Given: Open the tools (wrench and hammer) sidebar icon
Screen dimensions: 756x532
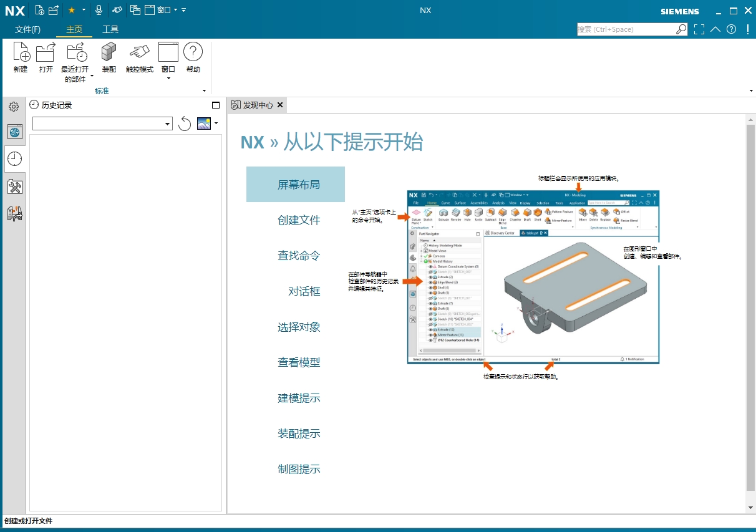Looking at the screenshot, I should pyautogui.click(x=13, y=186).
